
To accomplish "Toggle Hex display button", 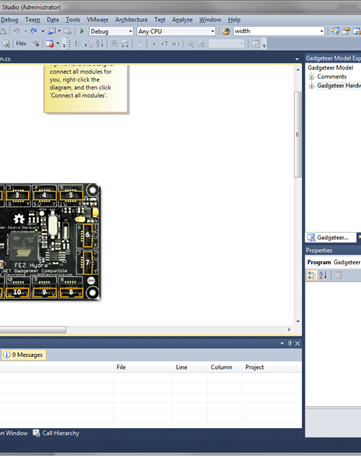I will tap(21, 43).
